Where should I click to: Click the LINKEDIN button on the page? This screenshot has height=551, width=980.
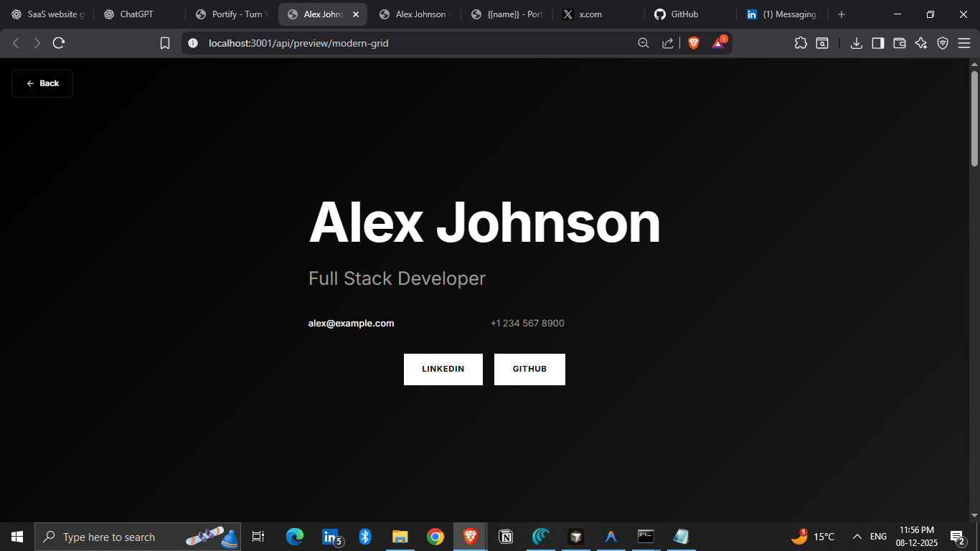click(x=443, y=369)
